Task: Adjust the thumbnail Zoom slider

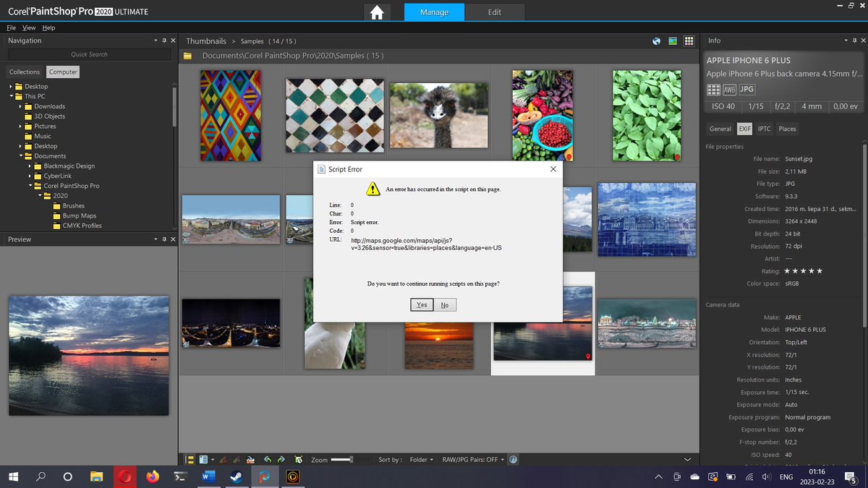Action: [x=353, y=459]
